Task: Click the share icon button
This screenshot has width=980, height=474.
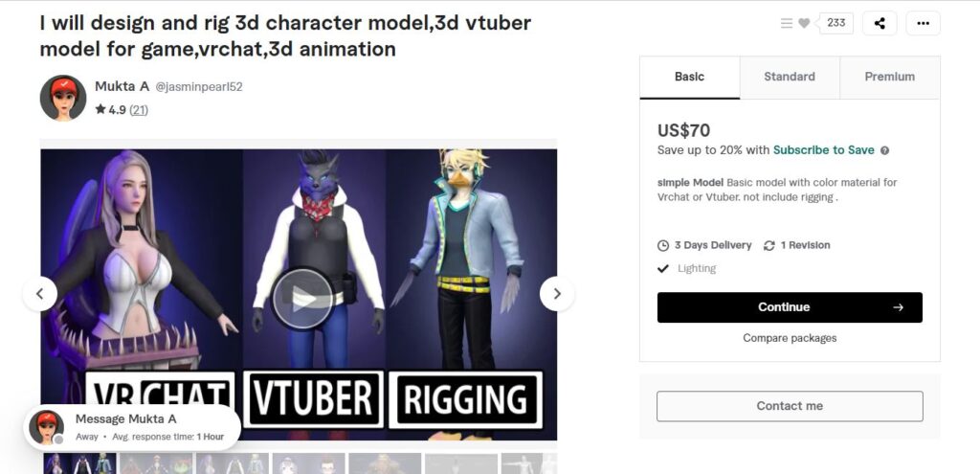Action: 880,23
